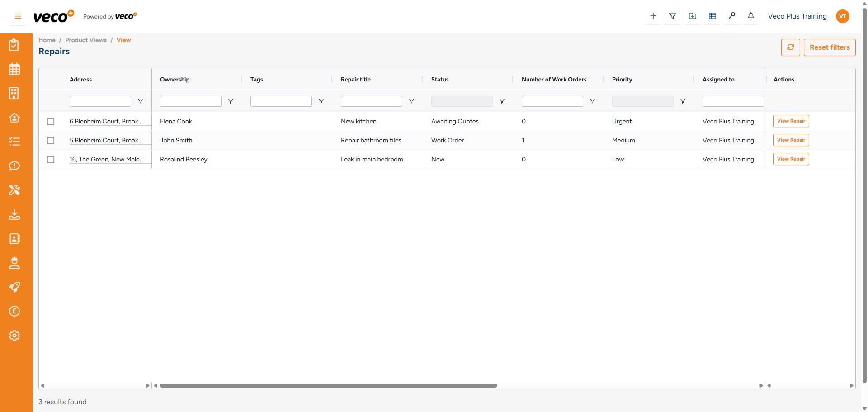Open the Status column filter menu
Viewport: 868px width, 412px height.
(x=502, y=101)
